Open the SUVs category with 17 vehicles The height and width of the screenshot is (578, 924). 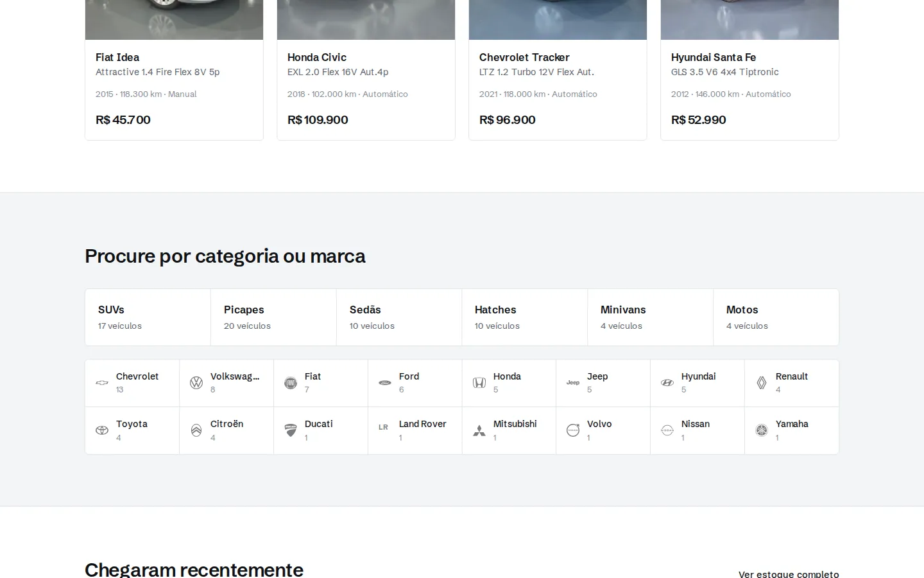[x=148, y=317]
